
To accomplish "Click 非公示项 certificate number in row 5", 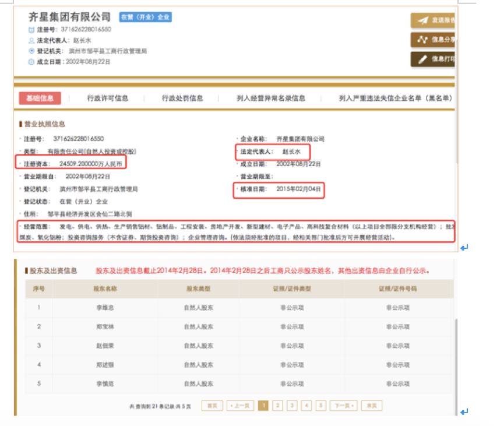I will [398, 384].
